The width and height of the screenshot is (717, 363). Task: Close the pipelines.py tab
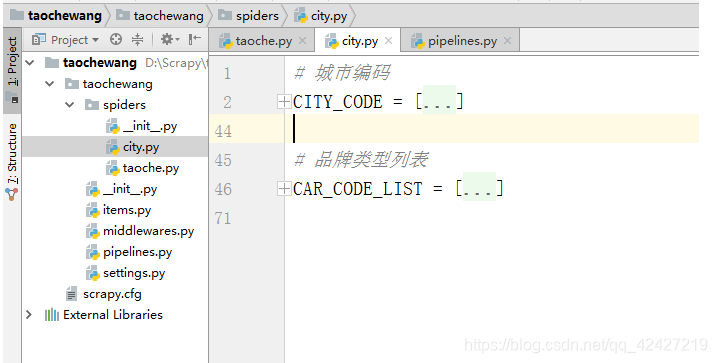click(x=507, y=41)
